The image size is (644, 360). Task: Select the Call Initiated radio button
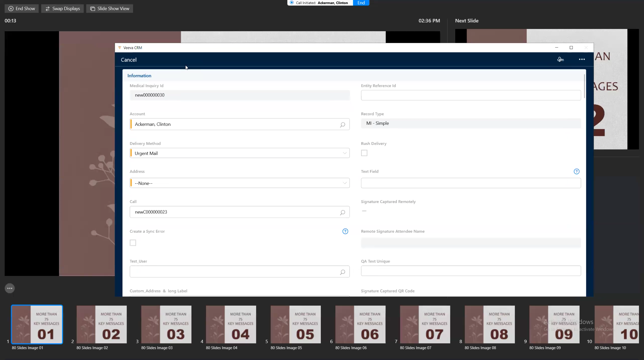[291, 3]
